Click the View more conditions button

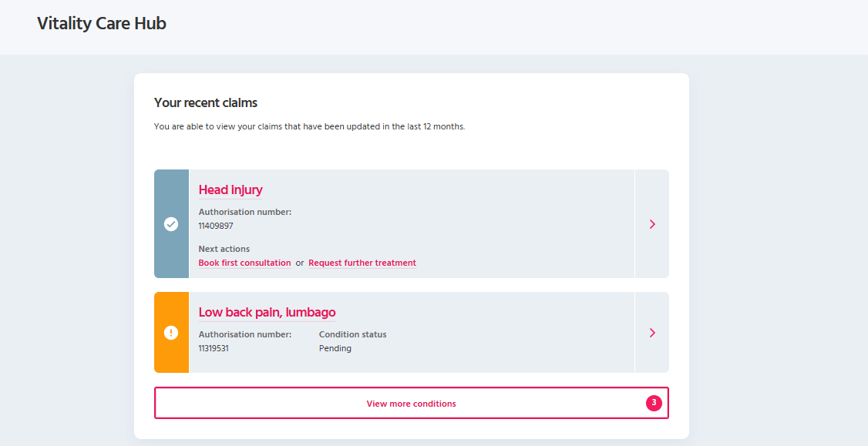(412, 403)
